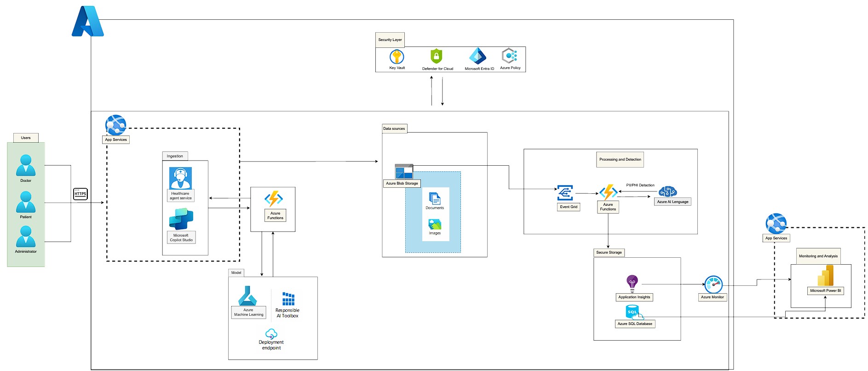868x371 pixels.
Task: Click the Model label
Action: tap(236, 272)
